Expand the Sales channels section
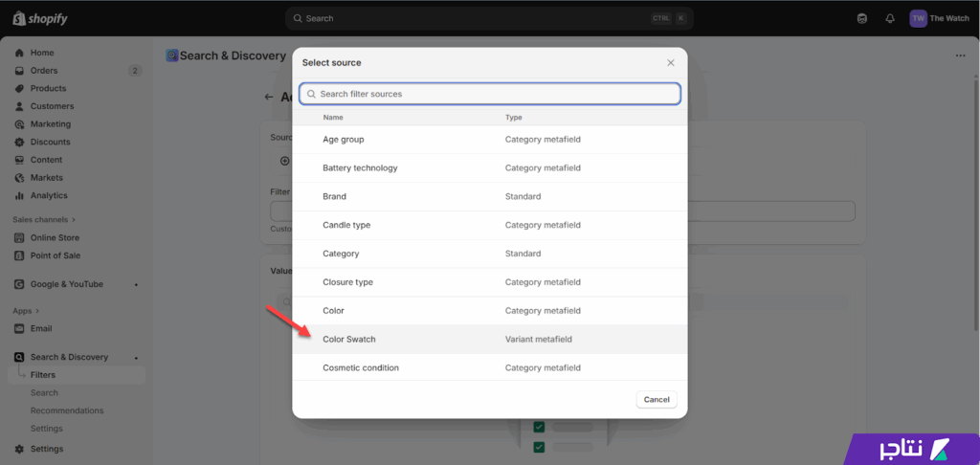The height and width of the screenshot is (465, 980). tap(74, 220)
